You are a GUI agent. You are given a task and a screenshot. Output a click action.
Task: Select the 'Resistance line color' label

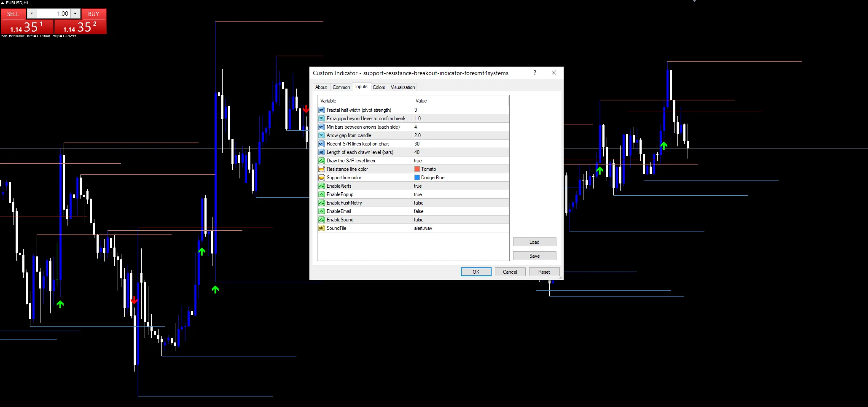coord(347,169)
